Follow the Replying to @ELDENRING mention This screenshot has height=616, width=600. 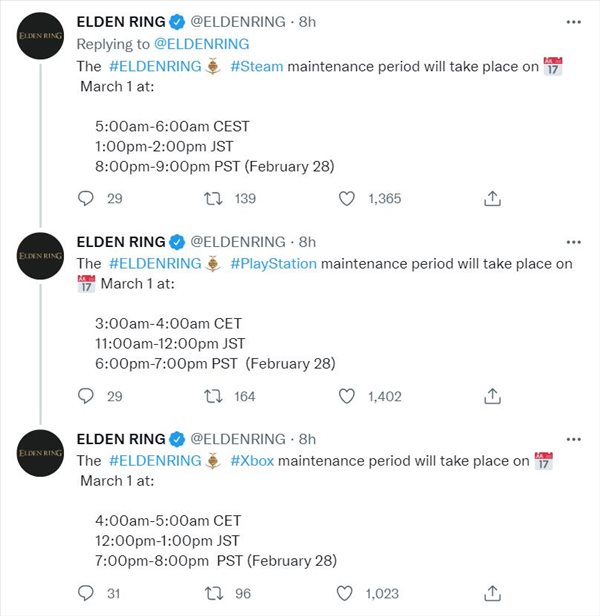[x=202, y=44]
